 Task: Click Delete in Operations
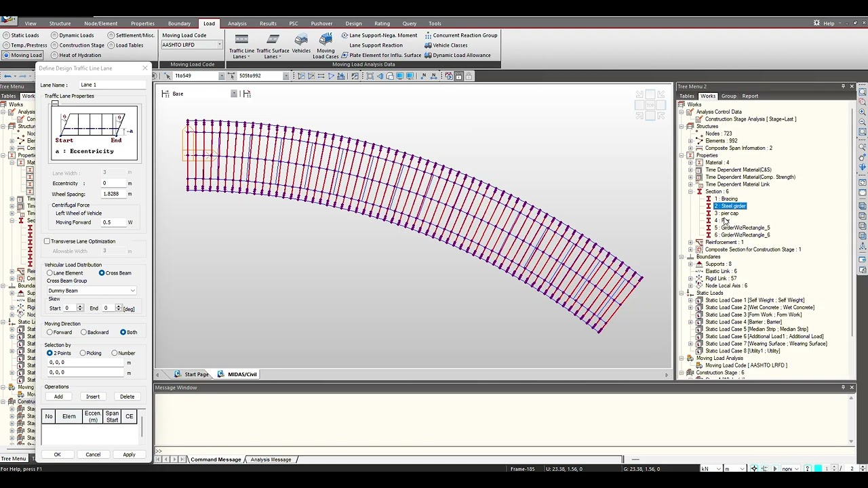(127, 396)
